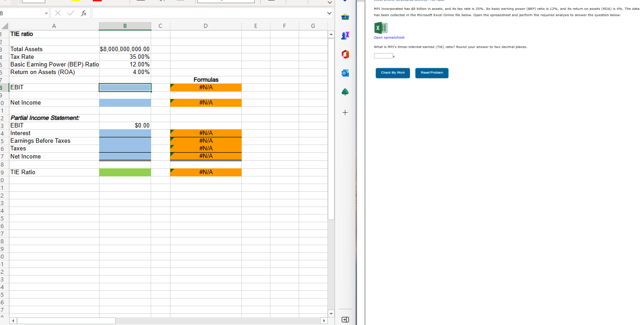Select the $0.00 EBIT cell

[x=125, y=125]
